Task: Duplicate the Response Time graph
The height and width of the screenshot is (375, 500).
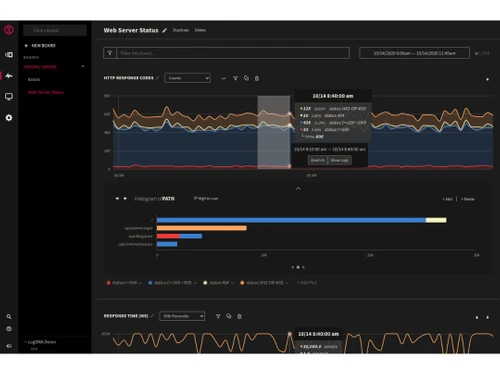Action: [229, 316]
